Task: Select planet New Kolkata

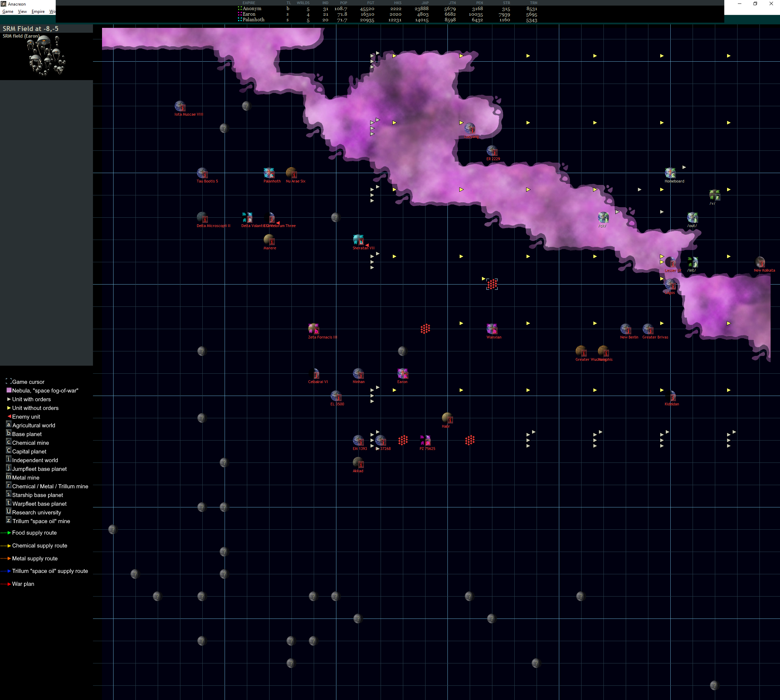Action: point(760,262)
